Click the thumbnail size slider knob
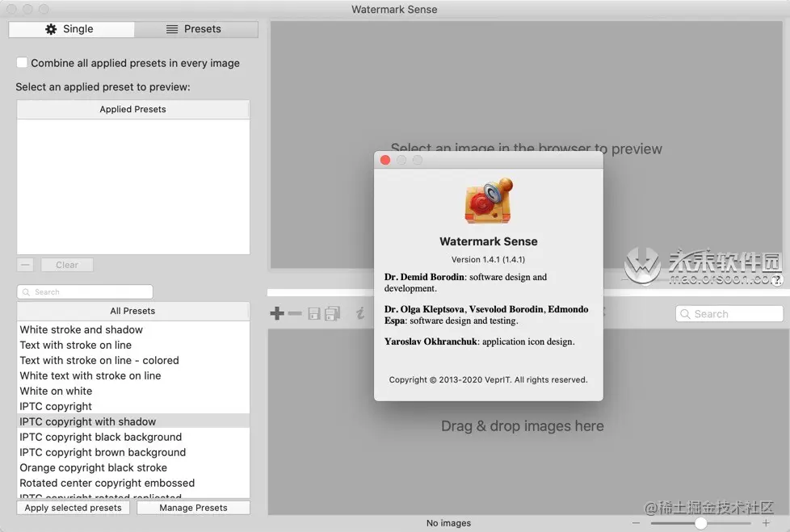790x532 pixels. tap(700, 523)
